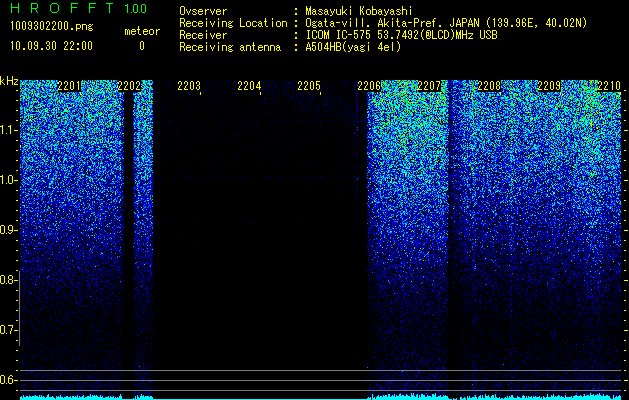The height and width of the screenshot is (400, 629).
Task: Click the kHz axis unit label
Action: click(x=9, y=81)
